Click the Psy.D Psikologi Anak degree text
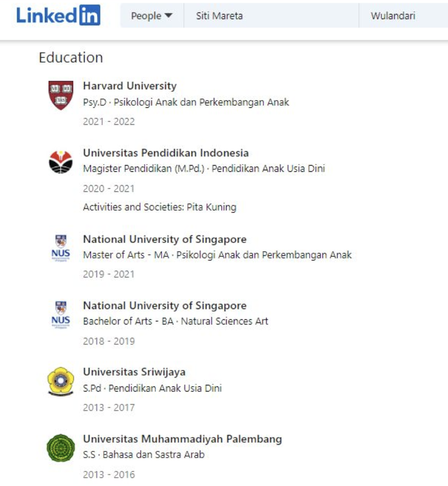Screen dimensions: 448x486 [186, 102]
